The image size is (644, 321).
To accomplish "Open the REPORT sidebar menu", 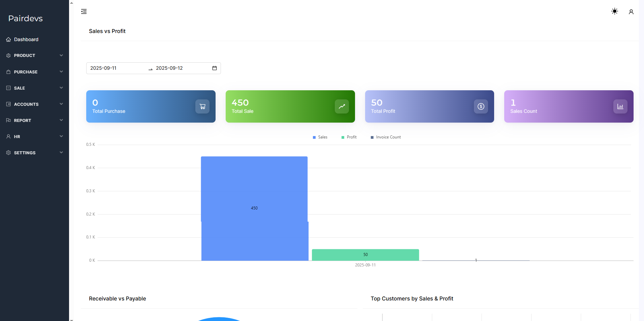I will pos(22,120).
